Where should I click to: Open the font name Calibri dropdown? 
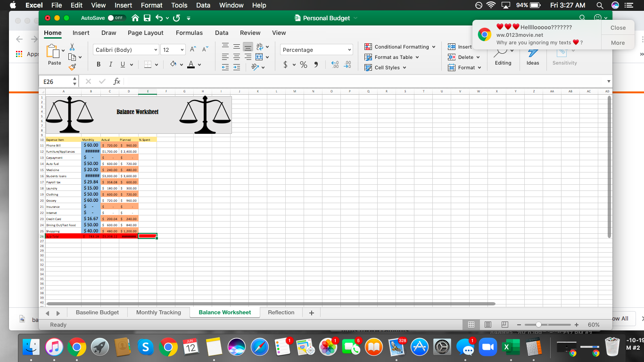156,49
